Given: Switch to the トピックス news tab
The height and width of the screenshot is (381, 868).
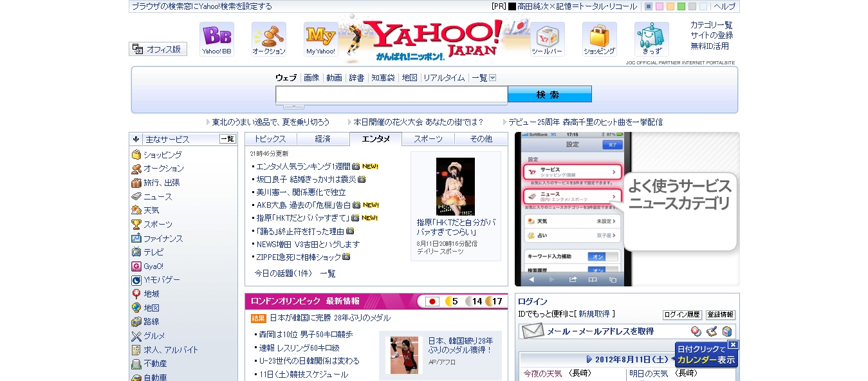Looking at the screenshot, I should pos(270,139).
